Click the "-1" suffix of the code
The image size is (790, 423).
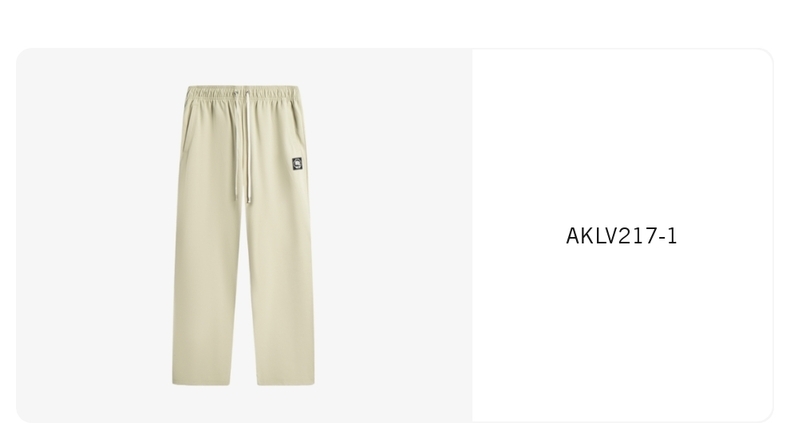[668, 236]
